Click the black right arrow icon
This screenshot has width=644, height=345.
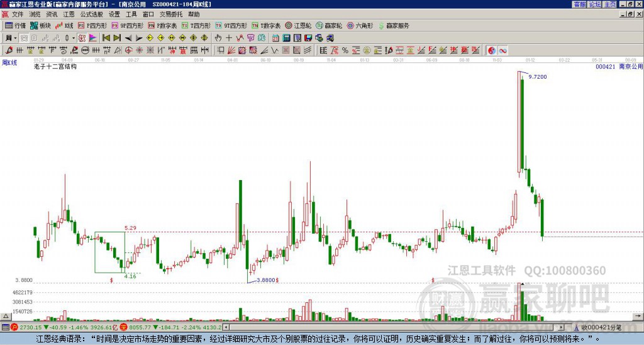139,38
